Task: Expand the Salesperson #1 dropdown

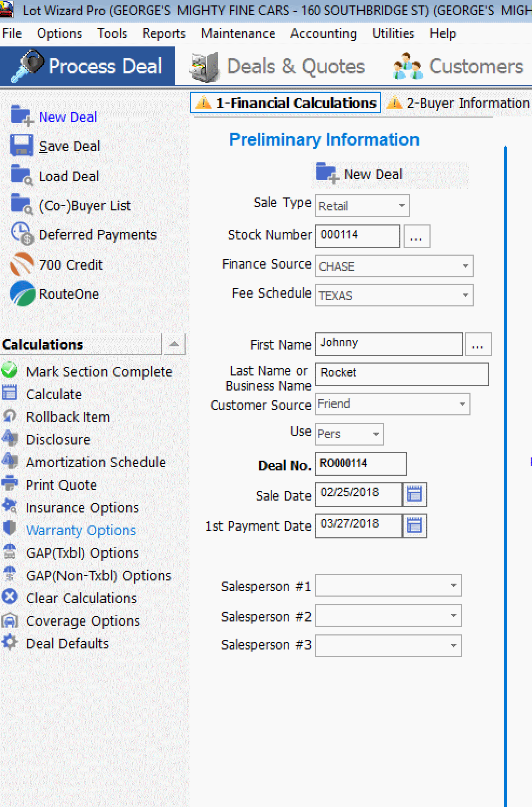Action: pos(453,586)
